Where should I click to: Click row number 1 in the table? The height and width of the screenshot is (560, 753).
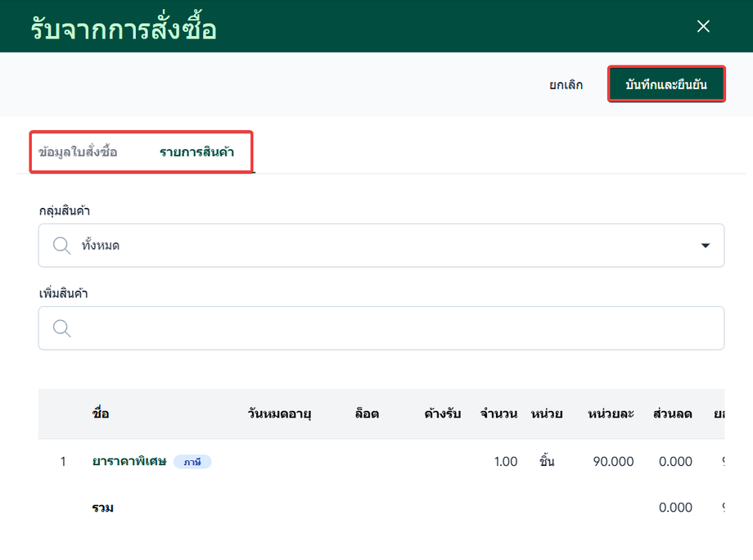(x=63, y=462)
